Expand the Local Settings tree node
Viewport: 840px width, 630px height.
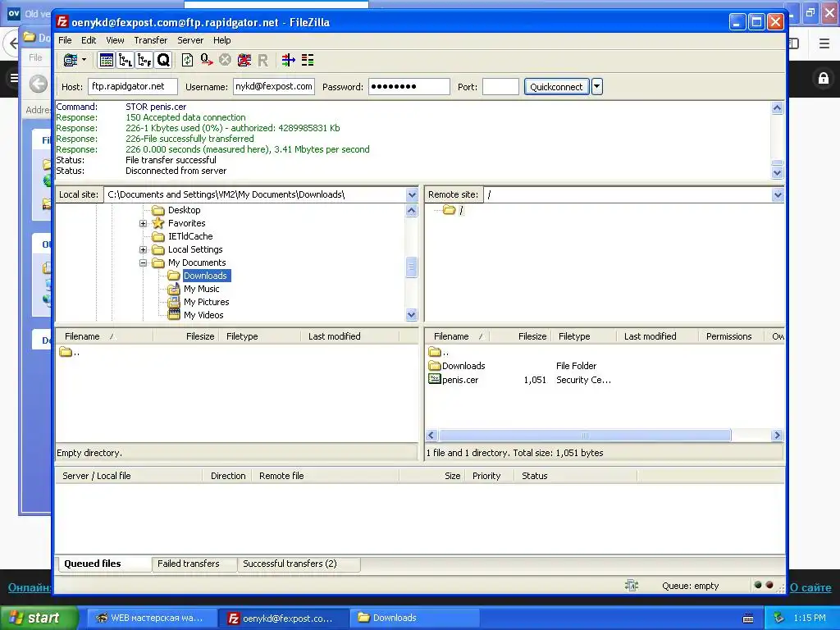143,249
